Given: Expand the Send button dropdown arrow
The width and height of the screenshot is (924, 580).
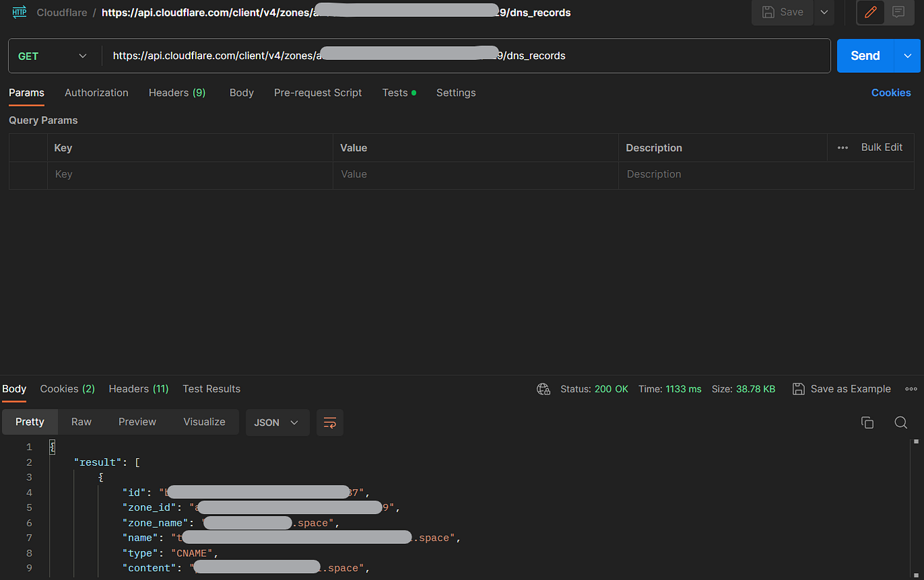Looking at the screenshot, I should 908,56.
